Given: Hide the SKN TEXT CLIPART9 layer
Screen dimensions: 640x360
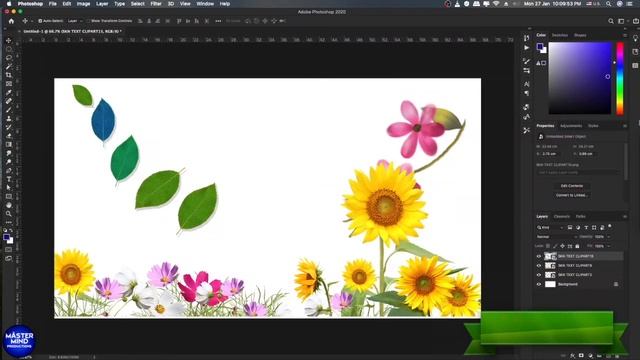Looking at the screenshot, I should [x=539, y=266].
